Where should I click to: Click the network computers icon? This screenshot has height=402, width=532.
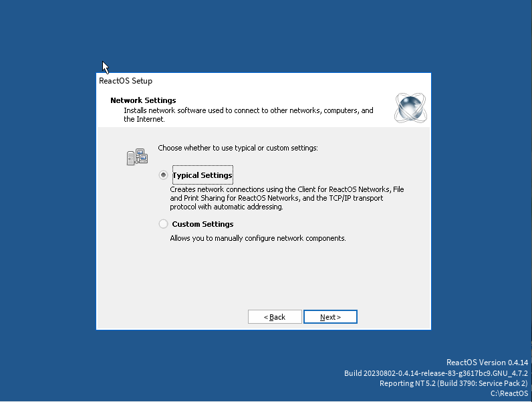point(137,157)
